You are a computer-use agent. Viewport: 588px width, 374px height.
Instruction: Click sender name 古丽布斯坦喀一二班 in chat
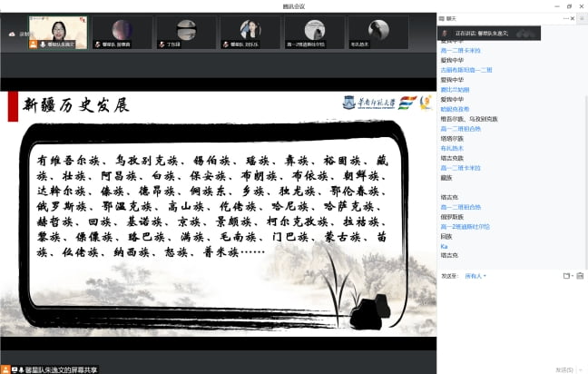pos(466,70)
